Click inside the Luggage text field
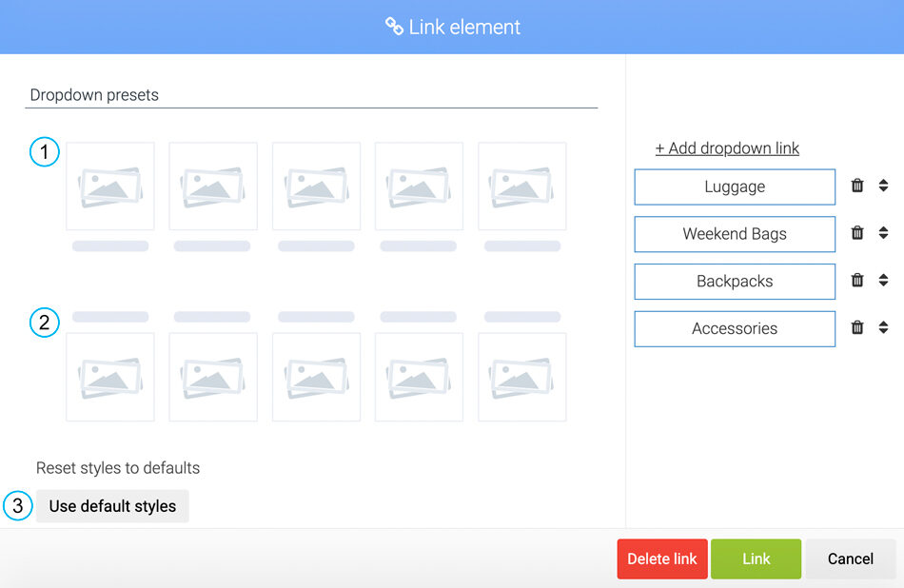This screenshot has width=904, height=588. [734, 186]
